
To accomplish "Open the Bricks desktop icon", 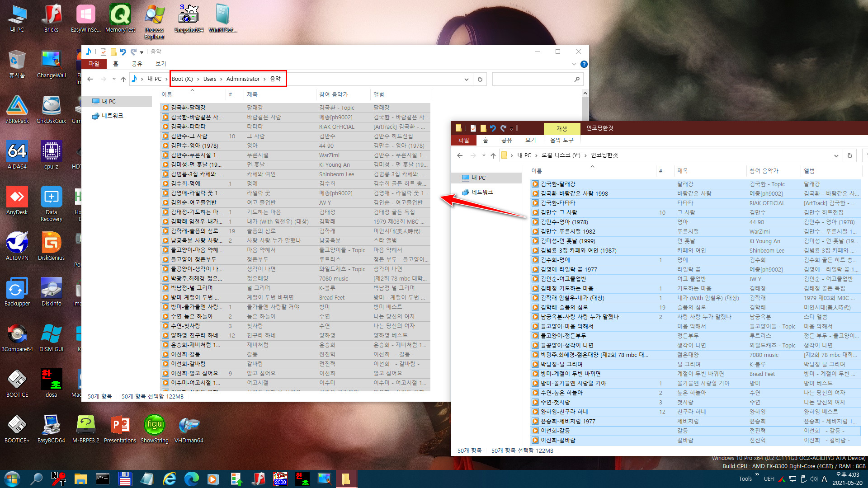I will (51, 18).
